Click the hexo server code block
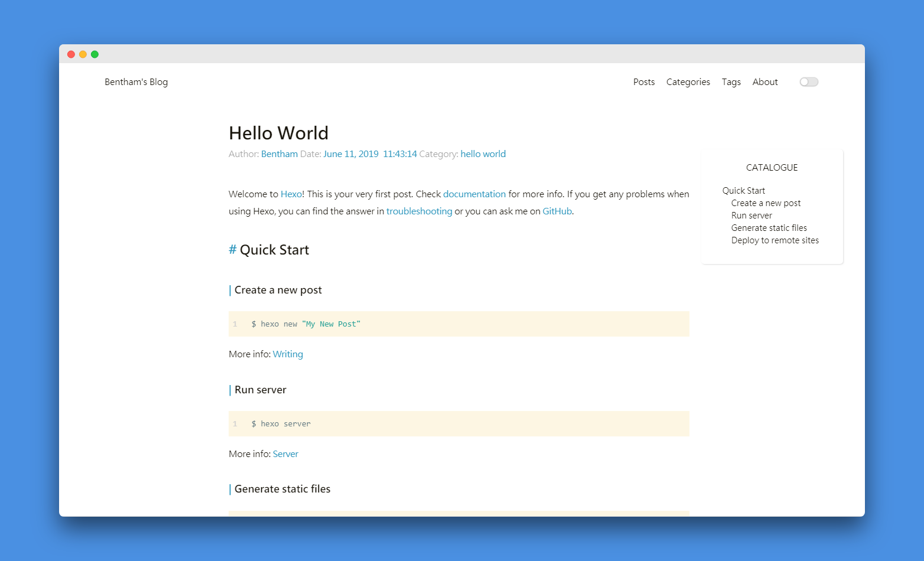Viewport: 924px width, 561px height. [459, 424]
